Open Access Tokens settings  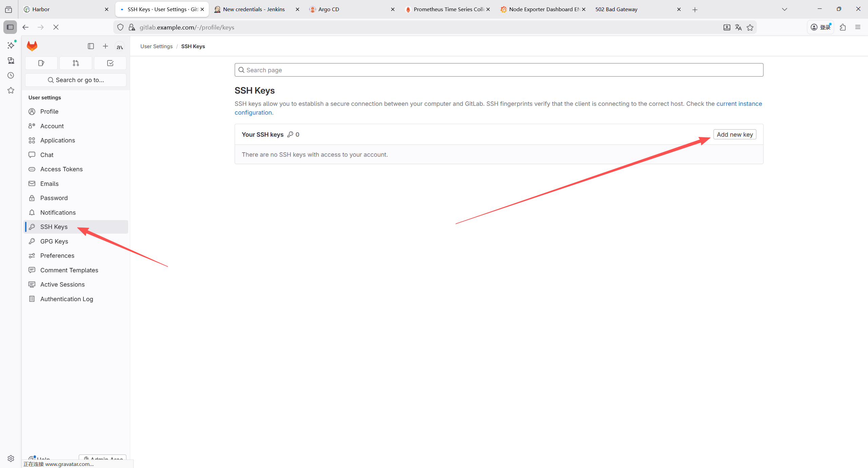point(61,169)
